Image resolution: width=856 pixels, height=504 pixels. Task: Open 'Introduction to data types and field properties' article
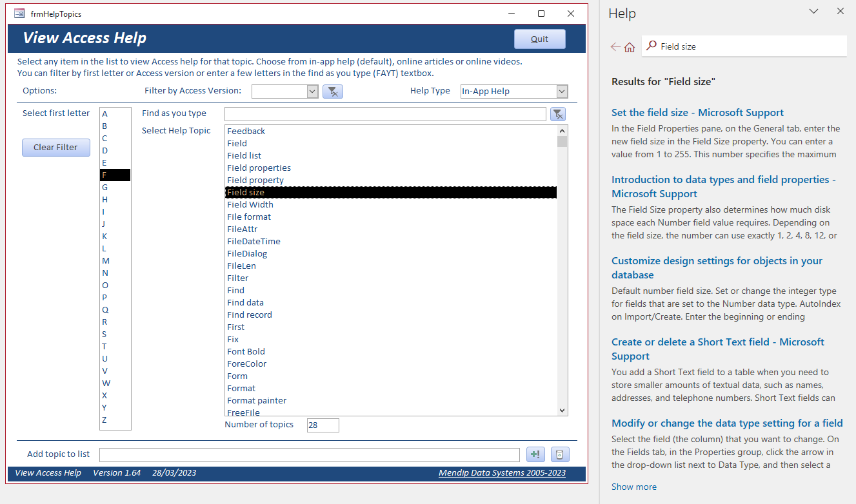click(724, 186)
